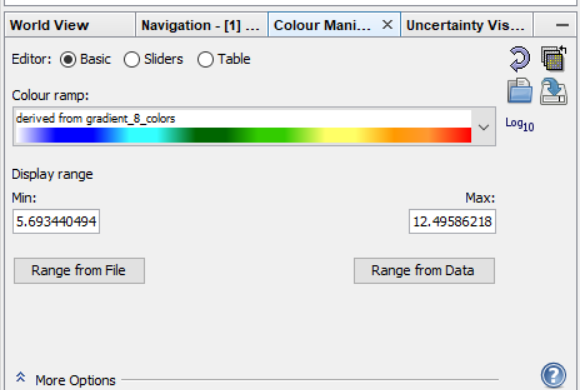Minimize the panel group with dash icon

[x=562, y=25]
